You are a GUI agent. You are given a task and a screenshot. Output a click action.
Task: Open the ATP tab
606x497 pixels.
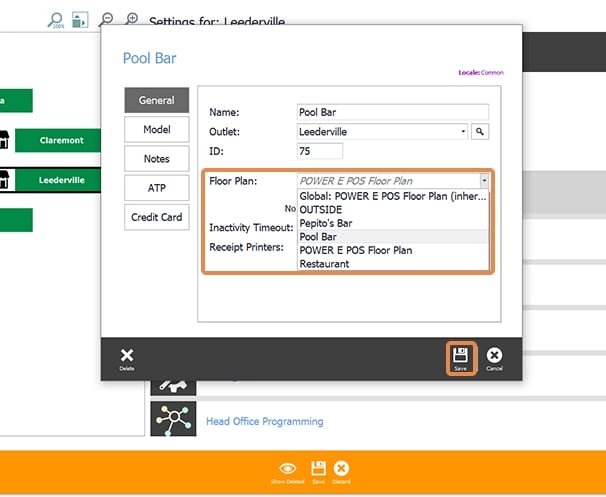157,188
